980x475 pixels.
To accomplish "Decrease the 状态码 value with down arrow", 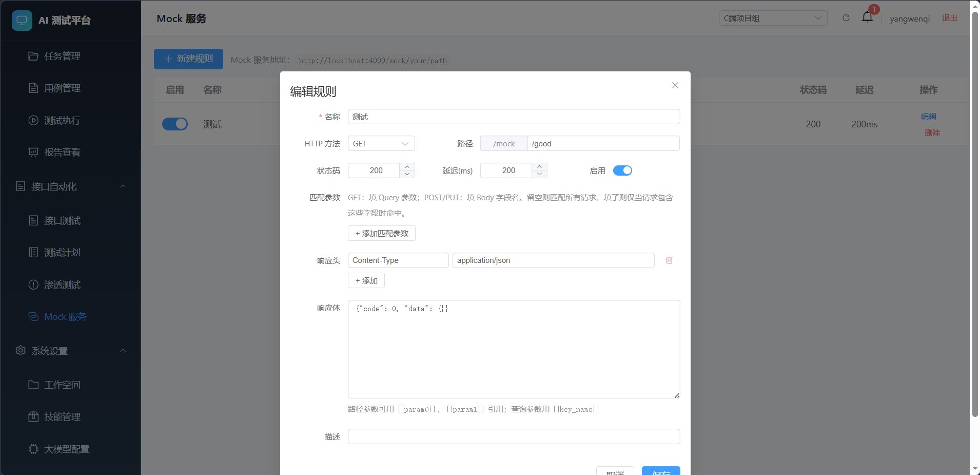I will pos(407,174).
